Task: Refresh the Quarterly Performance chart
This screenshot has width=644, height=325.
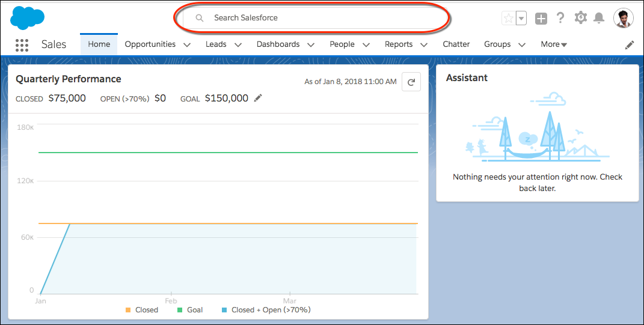Action: pyautogui.click(x=411, y=82)
